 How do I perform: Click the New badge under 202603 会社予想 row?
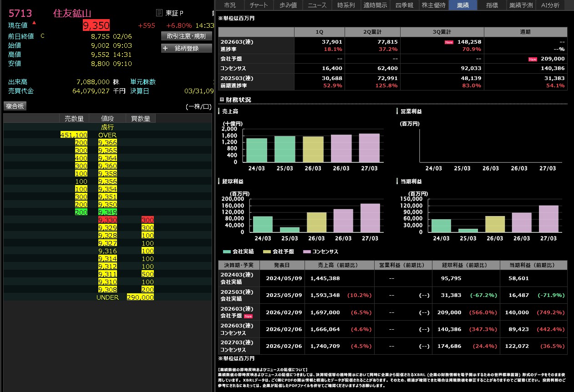pos(249,316)
